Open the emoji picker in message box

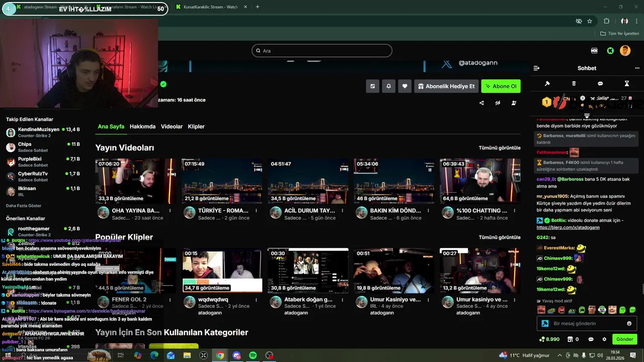[x=629, y=323]
